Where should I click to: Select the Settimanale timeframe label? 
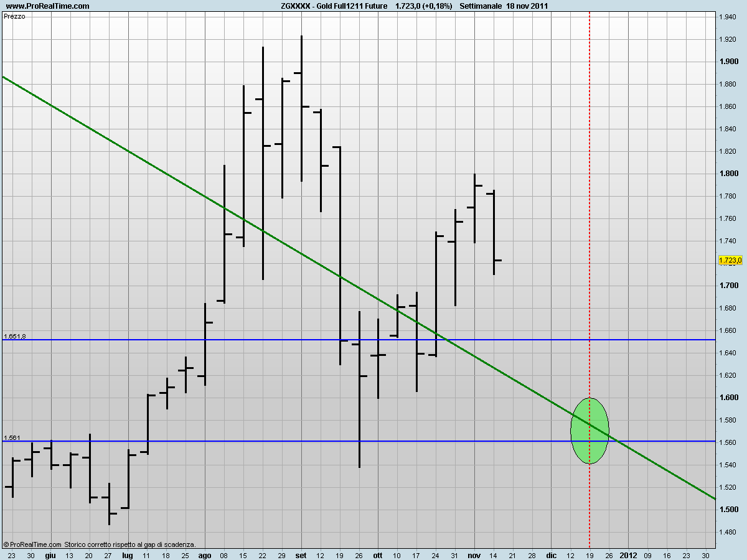tap(480, 6)
